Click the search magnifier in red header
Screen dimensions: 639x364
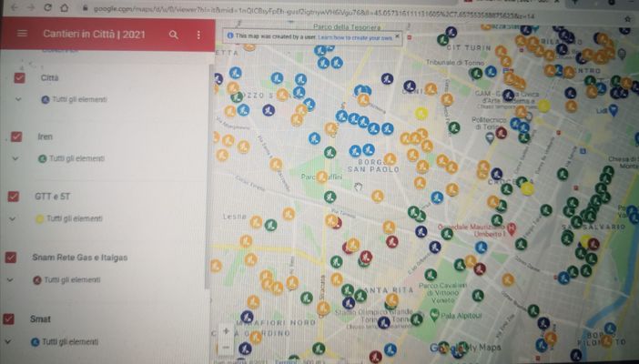click(174, 35)
